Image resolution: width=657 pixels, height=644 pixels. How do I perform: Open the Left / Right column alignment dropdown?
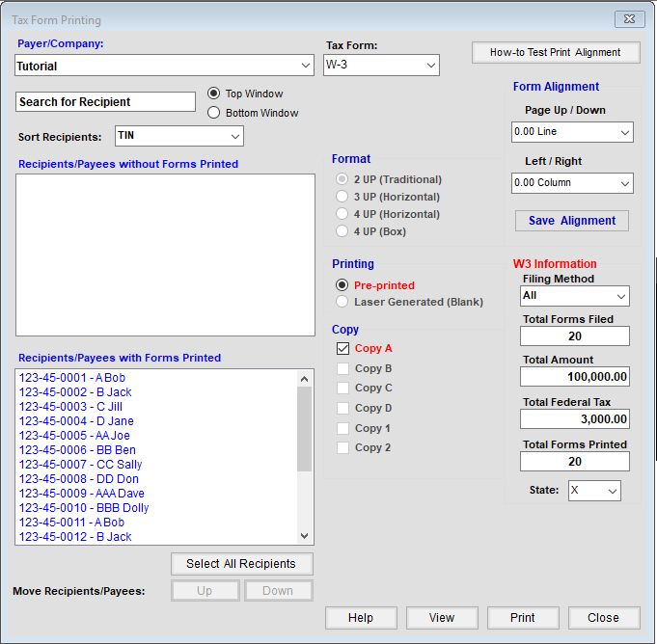[572, 183]
